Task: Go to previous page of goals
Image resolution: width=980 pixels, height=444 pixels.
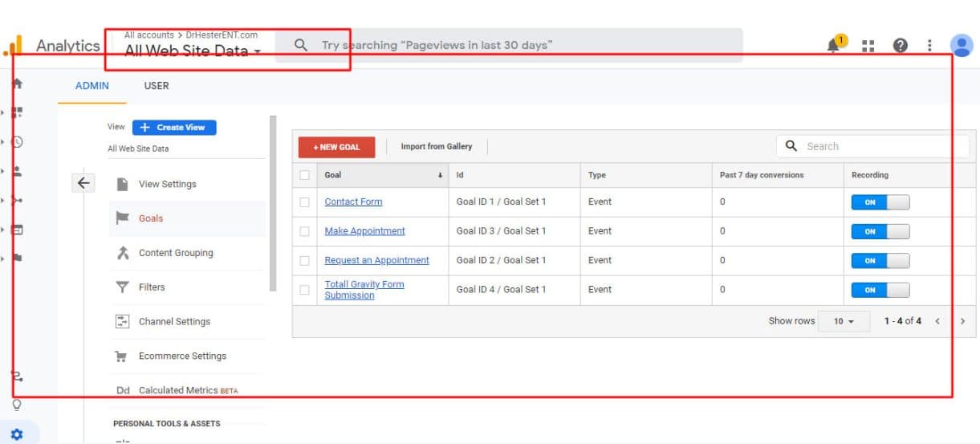Action: point(937,321)
